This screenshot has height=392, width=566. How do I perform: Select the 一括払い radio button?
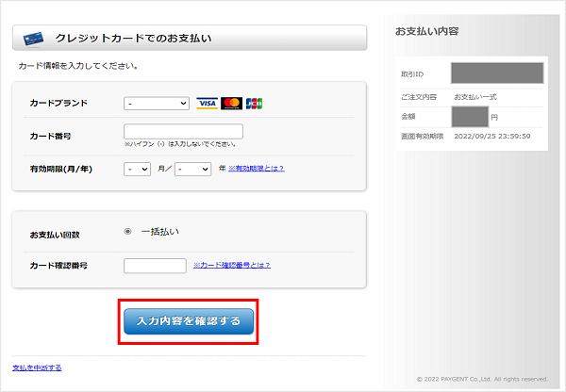pyautogui.click(x=128, y=231)
